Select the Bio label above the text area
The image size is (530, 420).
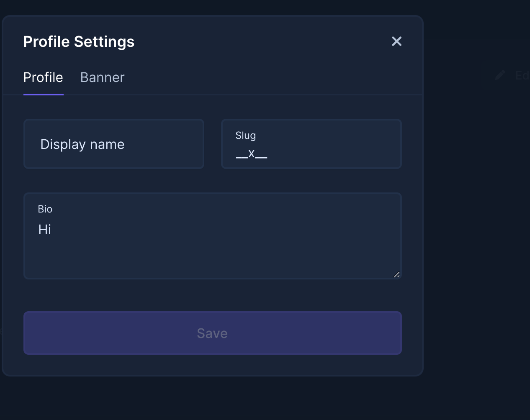pyautogui.click(x=45, y=209)
